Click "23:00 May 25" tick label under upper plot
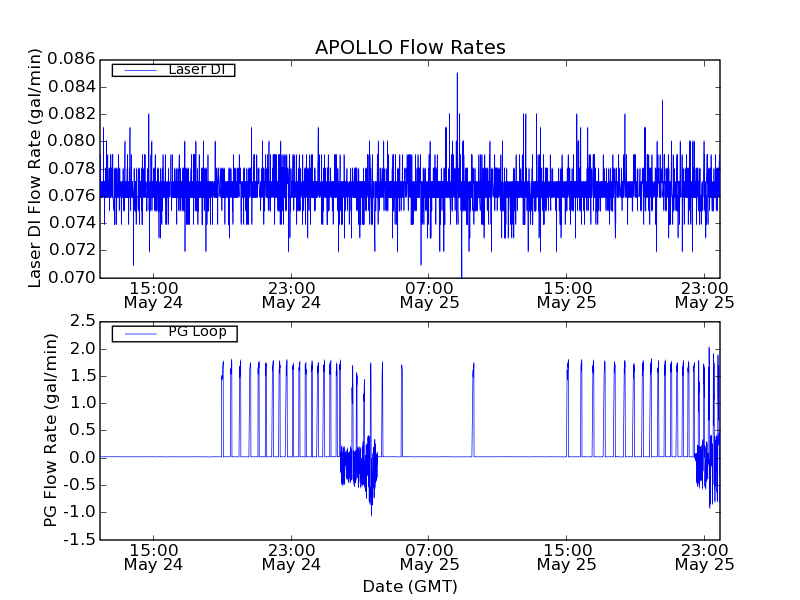The image size is (800, 600). point(704,294)
